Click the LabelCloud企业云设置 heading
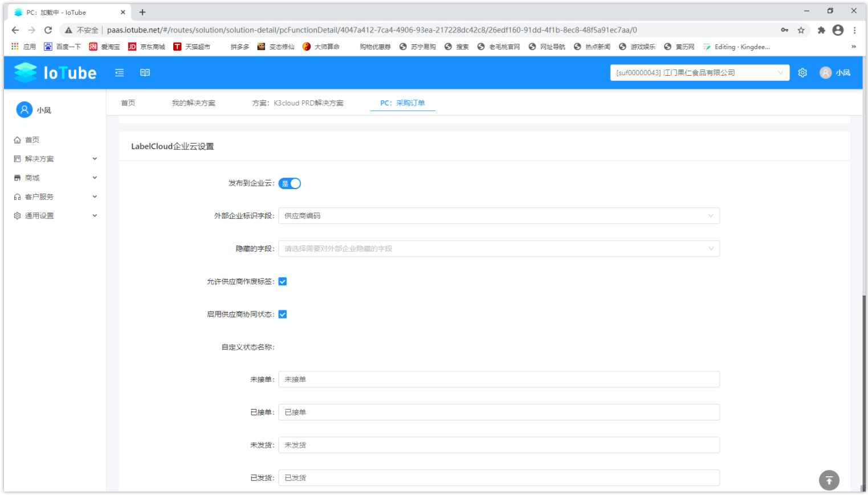The height and width of the screenshot is (495, 868). [172, 146]
